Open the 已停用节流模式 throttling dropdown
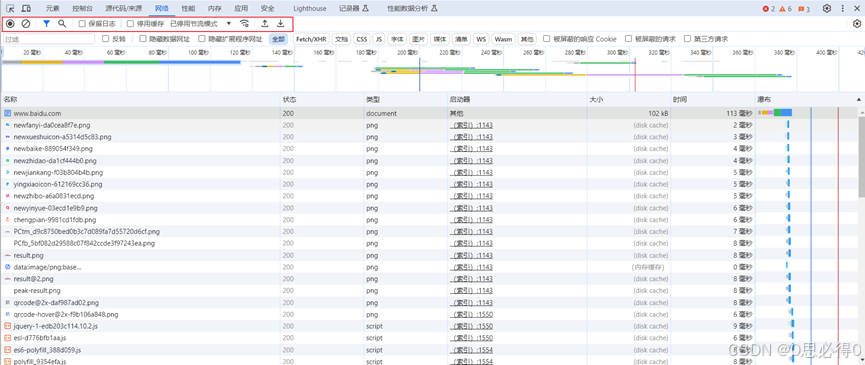Viewport: 865px width, 365px height. tap(200, 24)
